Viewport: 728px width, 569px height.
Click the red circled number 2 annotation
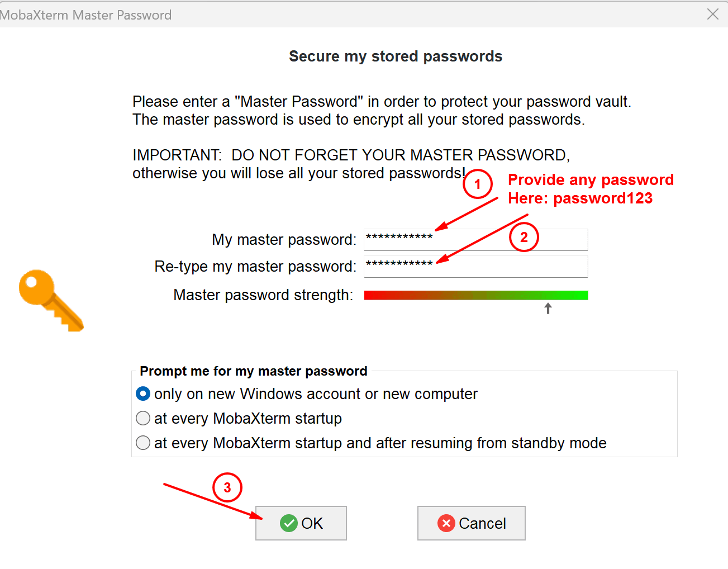pos(524,237)
